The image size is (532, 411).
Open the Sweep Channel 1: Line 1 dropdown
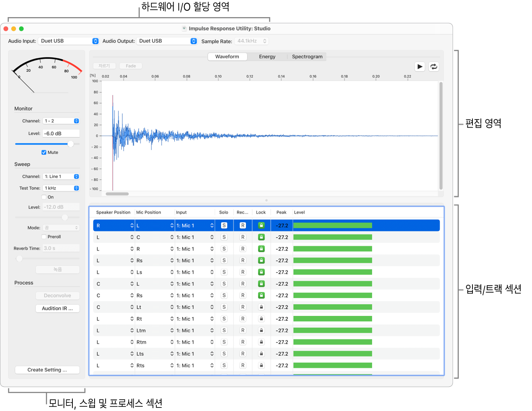(x=61, y=177)
